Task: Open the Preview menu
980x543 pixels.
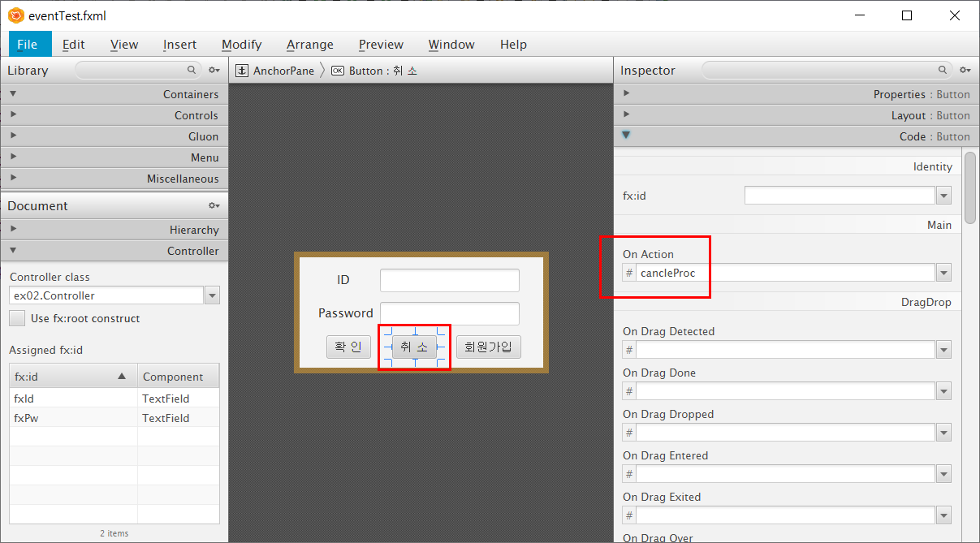Action: [x=381, y=44]
